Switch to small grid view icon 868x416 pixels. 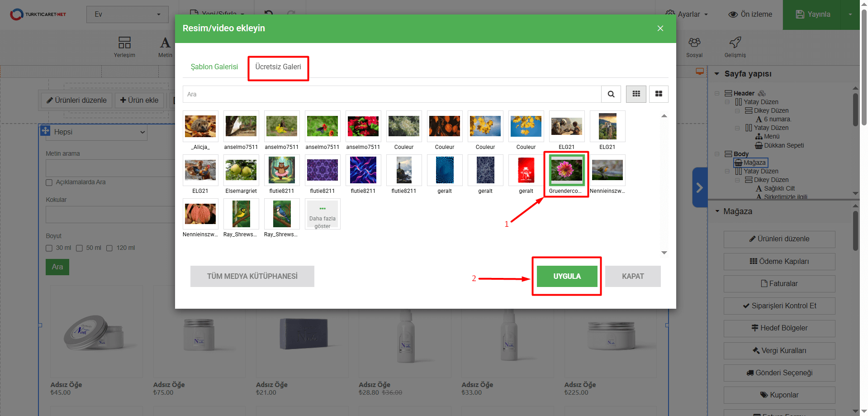pos(636,94)
